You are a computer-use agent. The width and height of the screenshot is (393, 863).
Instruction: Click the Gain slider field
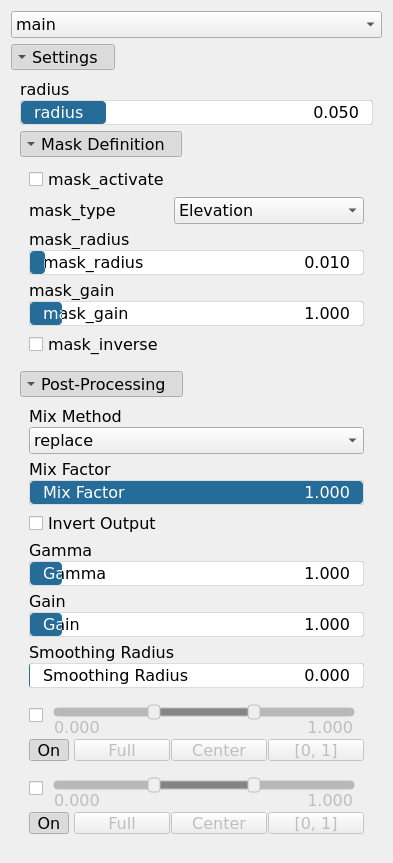(196, 624)
